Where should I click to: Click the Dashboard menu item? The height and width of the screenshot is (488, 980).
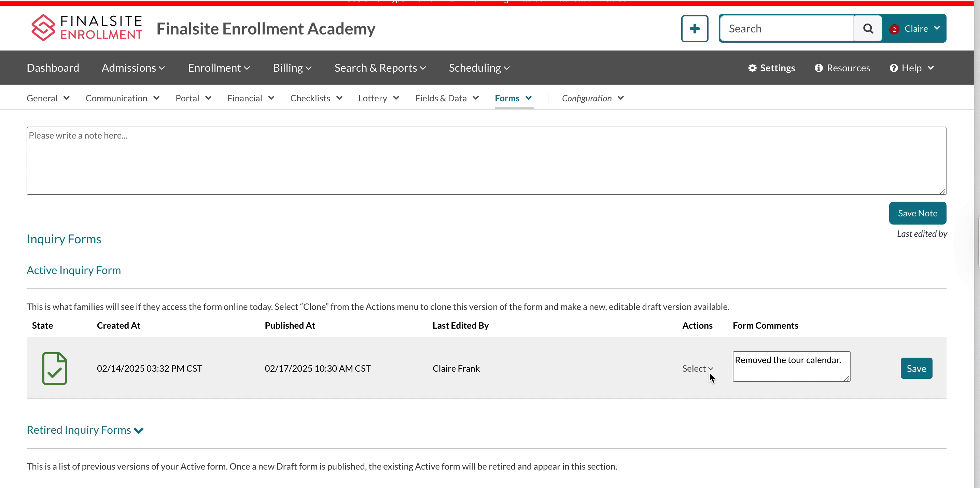[x=53, y=67]
